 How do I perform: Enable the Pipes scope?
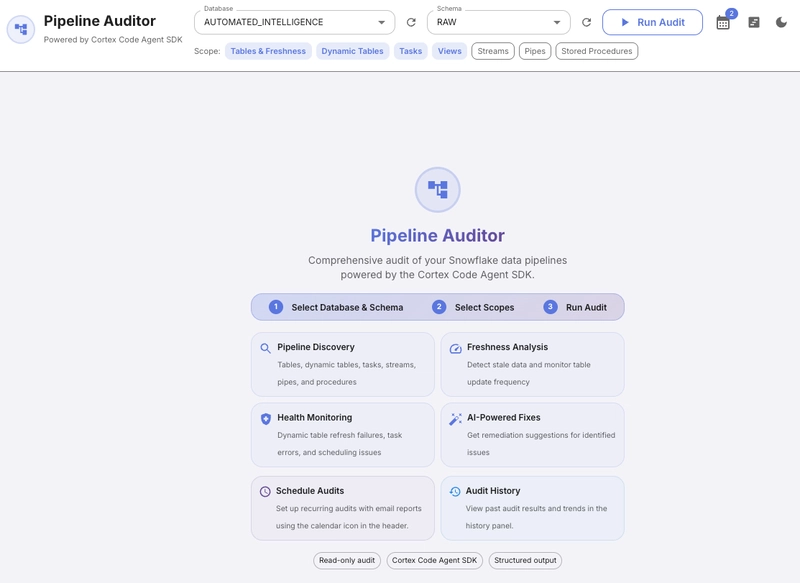click(x=535, y=51)
